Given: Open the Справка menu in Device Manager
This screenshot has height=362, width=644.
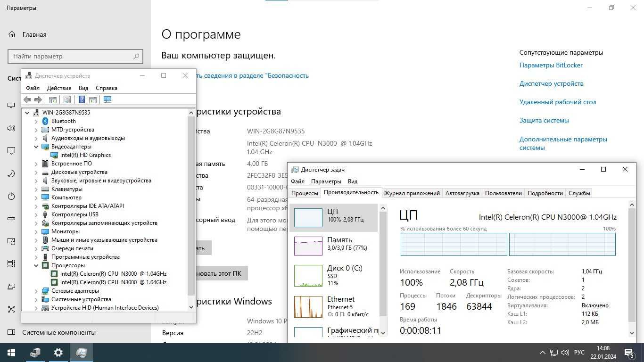Looking at the screenshot, I should pyautogui.click(x=107, y=88).
